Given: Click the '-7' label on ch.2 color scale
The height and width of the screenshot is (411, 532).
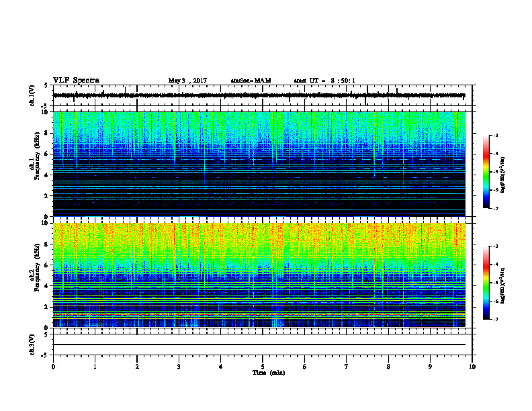Looking at the screenshot, I should (495, 320).
